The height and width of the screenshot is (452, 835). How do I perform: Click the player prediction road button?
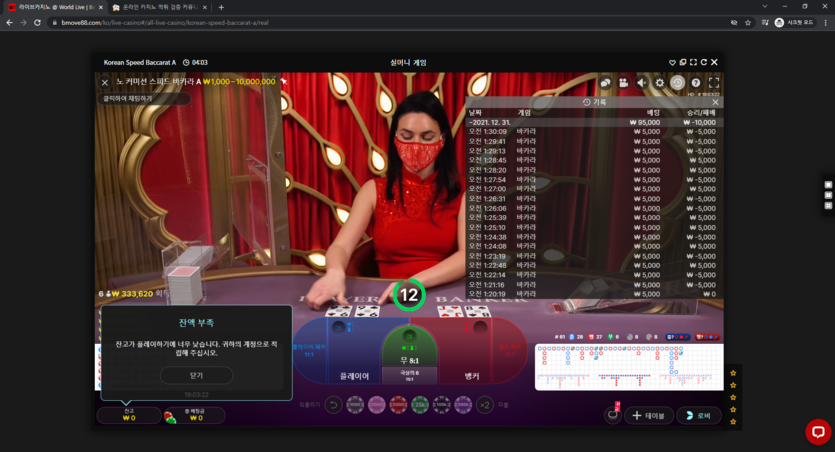(677, 336)
